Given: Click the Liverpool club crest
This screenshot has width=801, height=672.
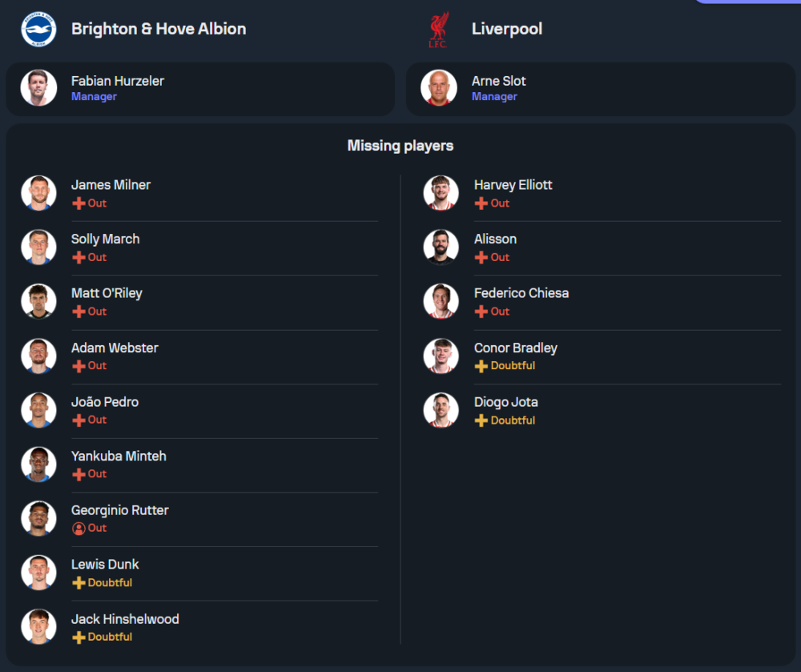Looking at the screenshot, I should (438, 30).
